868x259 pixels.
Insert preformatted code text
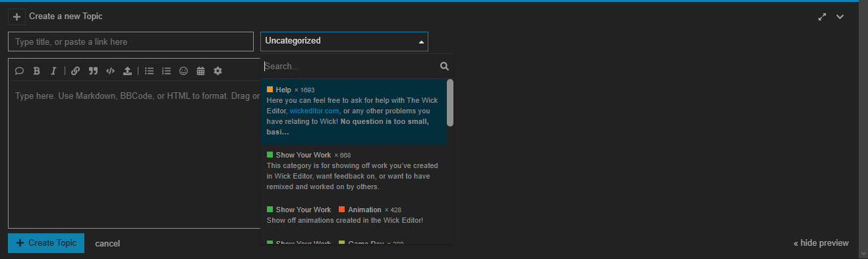click(110, 71)
